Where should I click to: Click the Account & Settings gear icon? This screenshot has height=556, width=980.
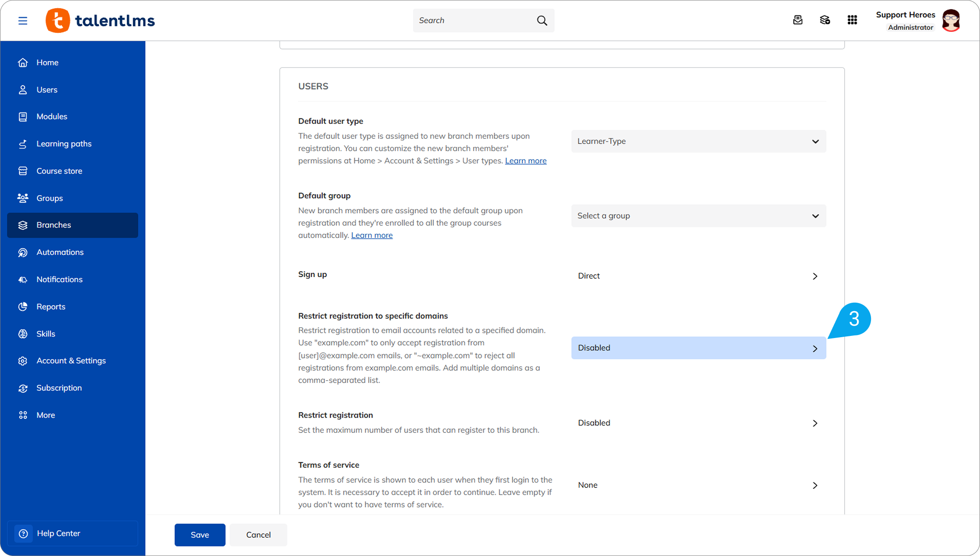pyautogui.click(x=23, y=361)
